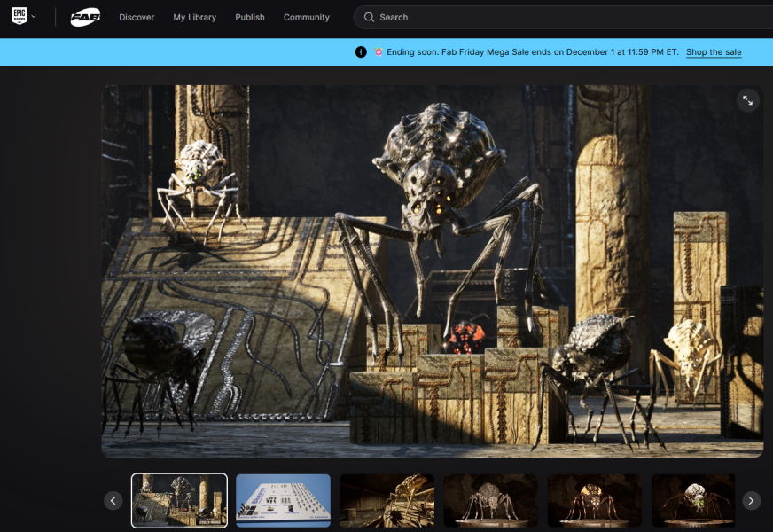The height and width of the screenshot is (532, 773).
Task: Open the Discover menu item
Action: (x=137, y=17)
